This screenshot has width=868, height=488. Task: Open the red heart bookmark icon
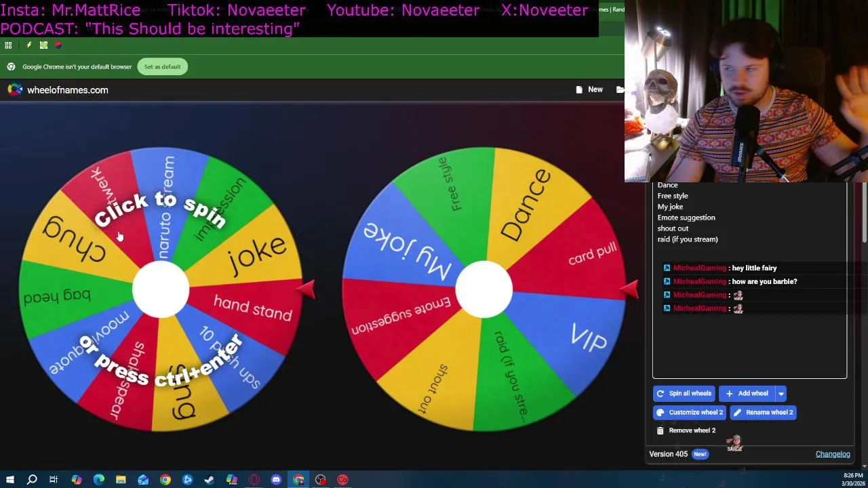point(58,45)
